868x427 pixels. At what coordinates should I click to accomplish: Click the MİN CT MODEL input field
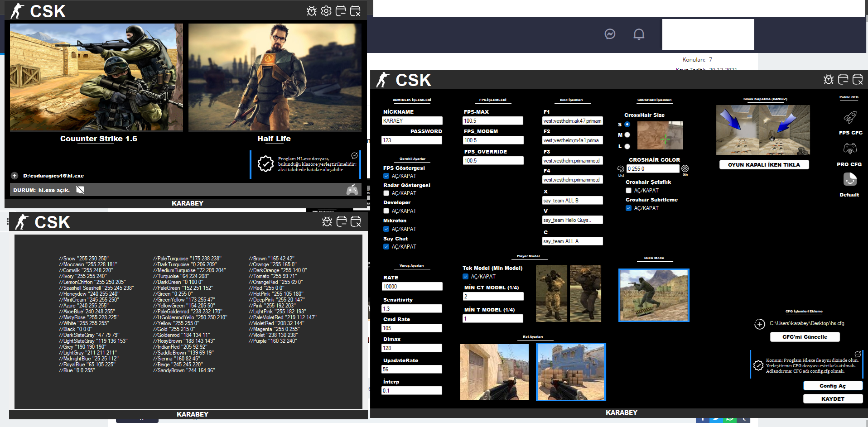tap(493, 297)
